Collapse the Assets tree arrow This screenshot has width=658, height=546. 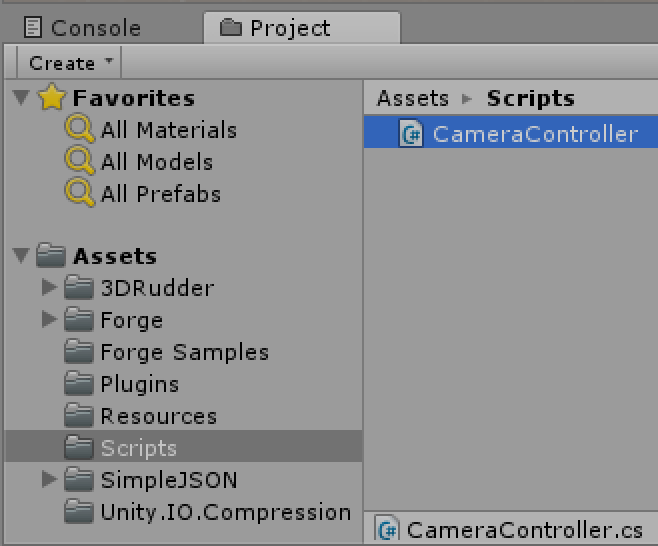point(21,257)
